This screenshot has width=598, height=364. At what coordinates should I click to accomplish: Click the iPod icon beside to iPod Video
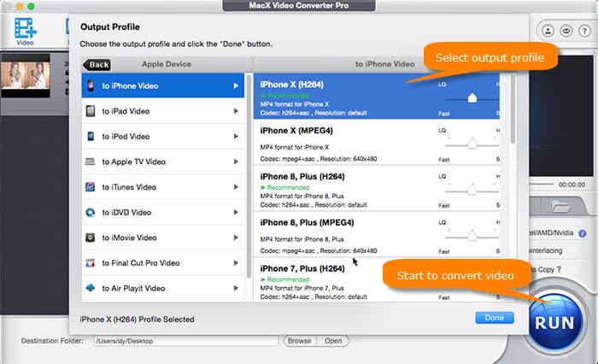(91, 136)
